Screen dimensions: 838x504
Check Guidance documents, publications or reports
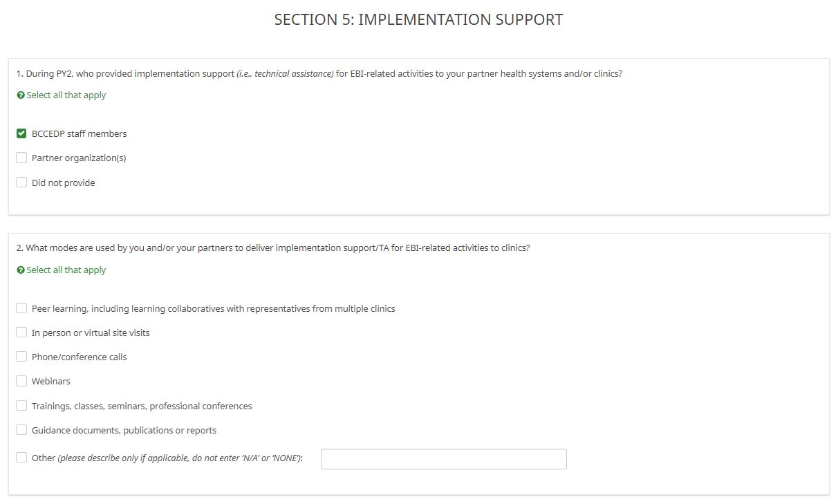tap(21, 430)
